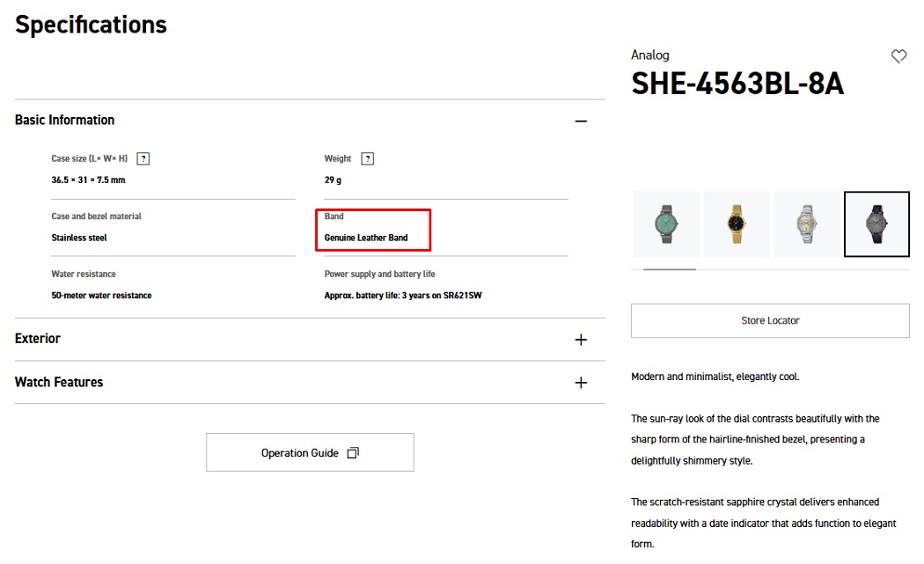Click the Case size help question icon

click(143, 158)
